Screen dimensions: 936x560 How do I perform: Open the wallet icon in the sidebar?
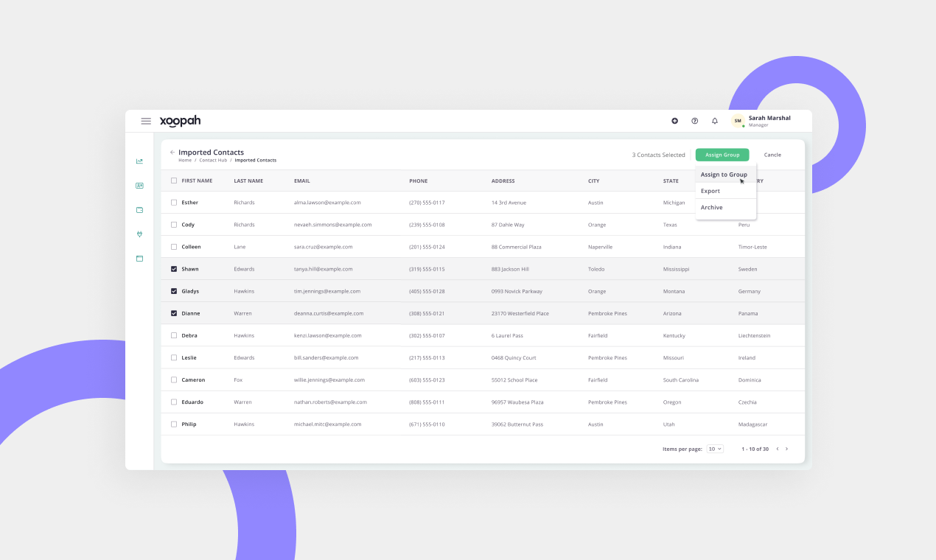(139, 209)
